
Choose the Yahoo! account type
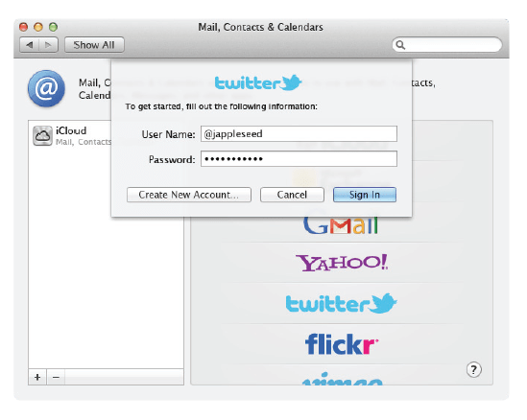tap(342, 263)
